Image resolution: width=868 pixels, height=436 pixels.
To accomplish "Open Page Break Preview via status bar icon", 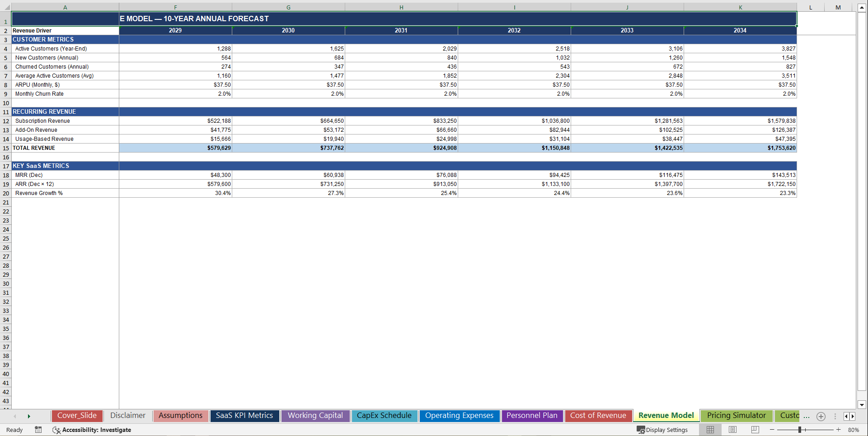I will [x=754, y=430].
